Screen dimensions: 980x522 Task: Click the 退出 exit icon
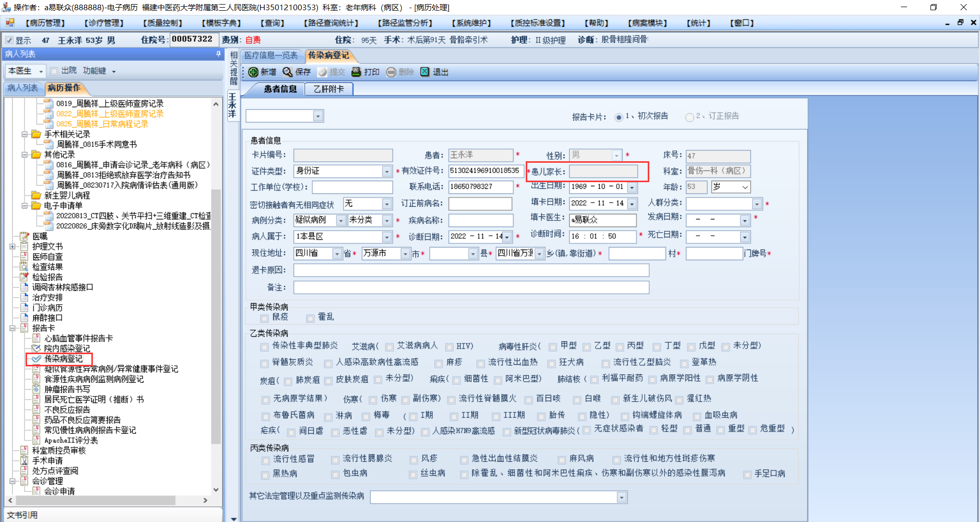point(425,72)
